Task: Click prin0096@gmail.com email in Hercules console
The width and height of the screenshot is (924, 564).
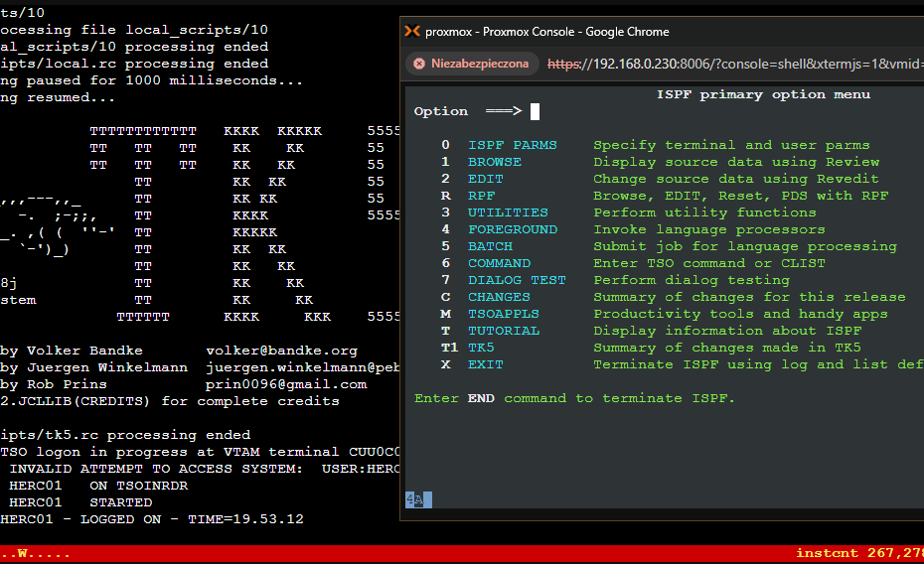Action: pos(286,384)
